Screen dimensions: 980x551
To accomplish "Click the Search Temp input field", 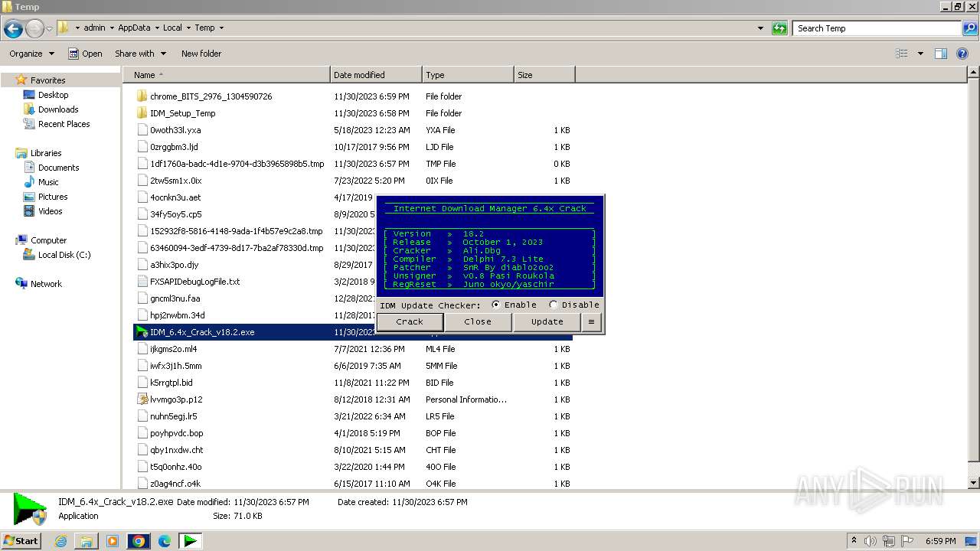I will click(x=877, y=28).
